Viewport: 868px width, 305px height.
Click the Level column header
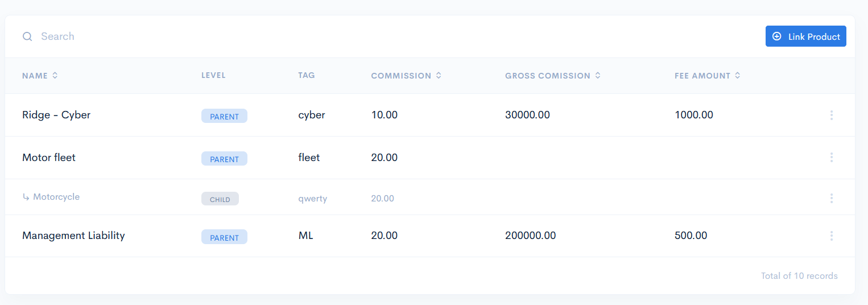[x=213, y=76]
